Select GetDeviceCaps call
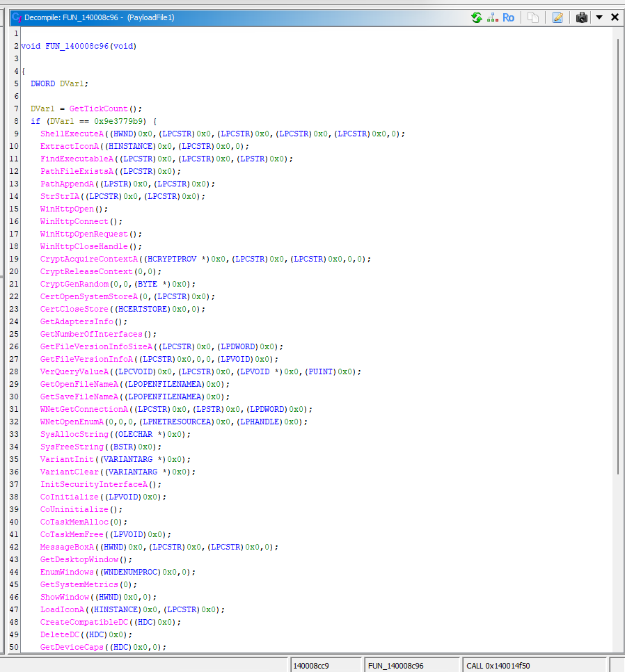Image resolution: width=625 pixels, height=672 pixels. [x=72, y=647]
